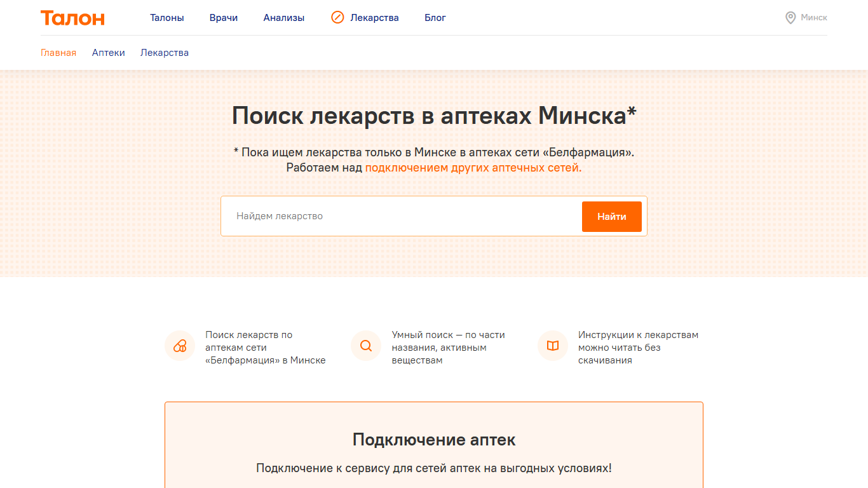Click the heading Поиск лекарств в аптеках Минска
The image size is (868, 488).
[x=434, y=116]
